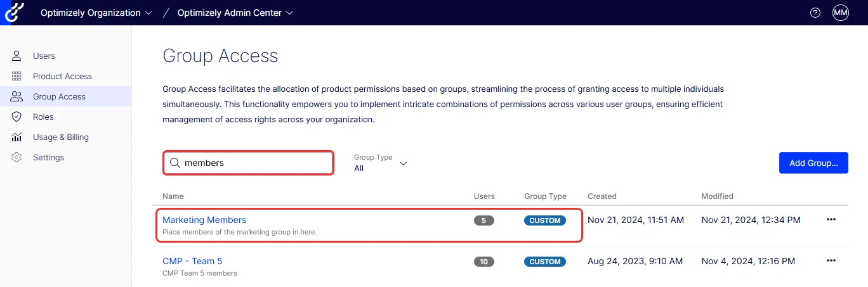This screenshot has height=287, width=868.
Task: Open the CMP - Team 5 group link
Action: coord(192,261)
